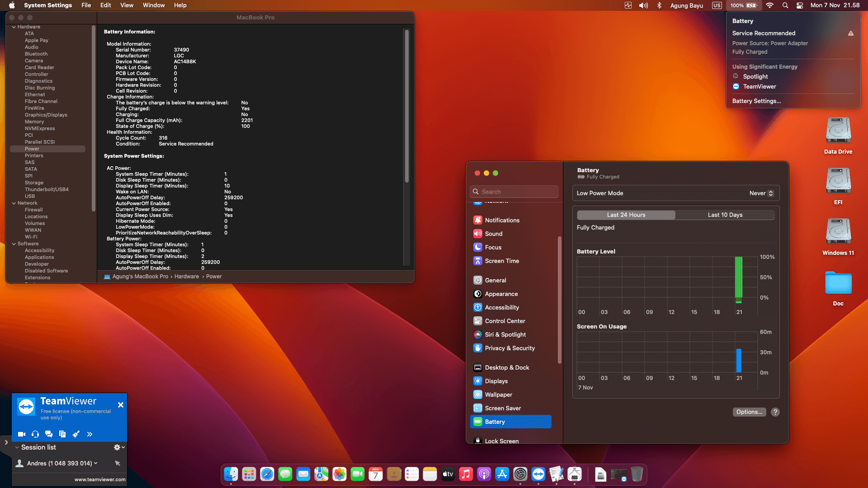Open Notifications in System Settings sidebar
868x488 pixels.
tap(511, 220)
